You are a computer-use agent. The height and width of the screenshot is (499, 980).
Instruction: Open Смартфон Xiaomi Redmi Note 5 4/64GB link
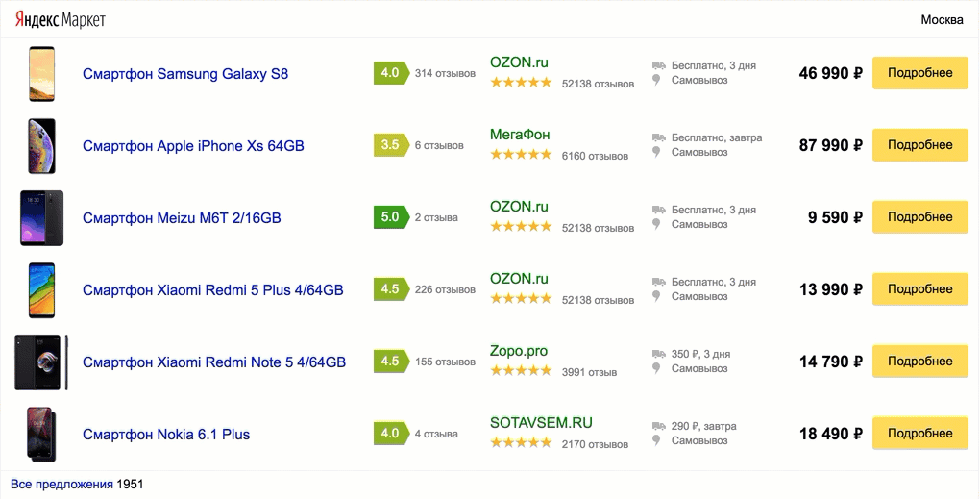coord(213,362)
